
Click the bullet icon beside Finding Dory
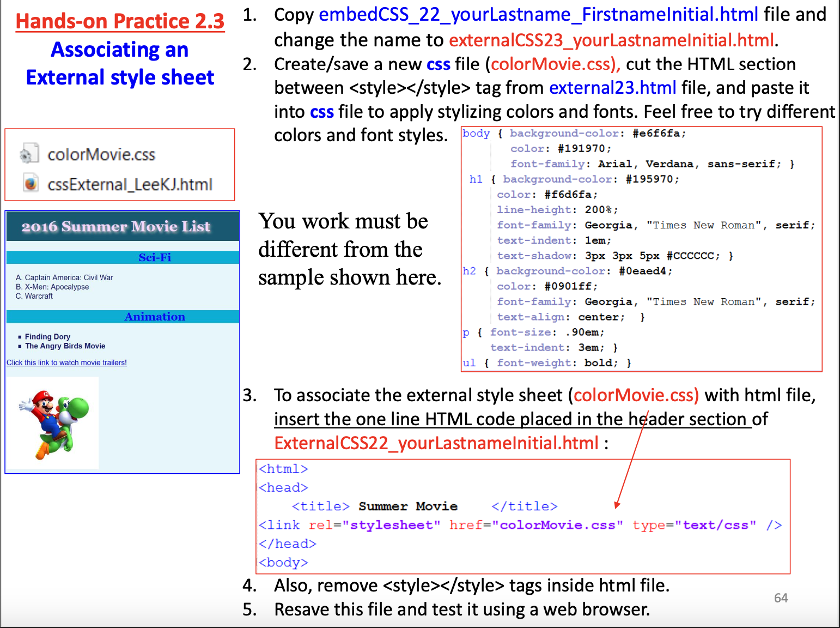click(19, 336)
